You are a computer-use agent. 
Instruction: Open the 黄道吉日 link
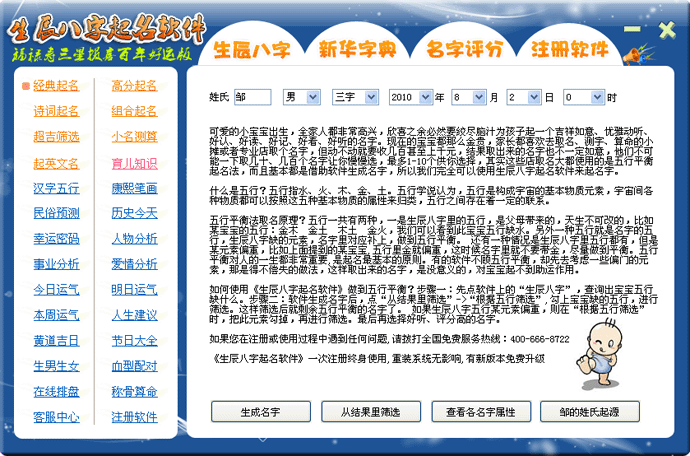point(56,341)
